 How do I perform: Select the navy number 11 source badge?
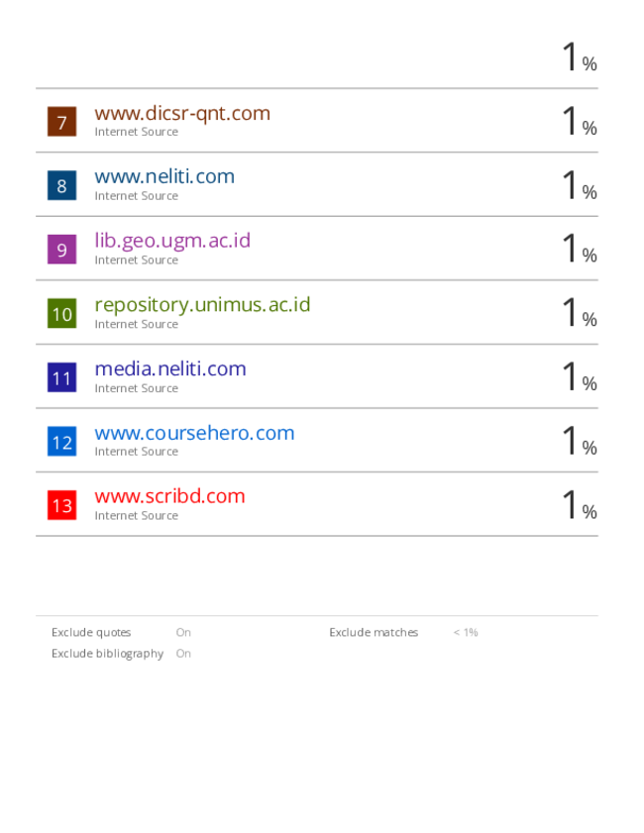61,377
